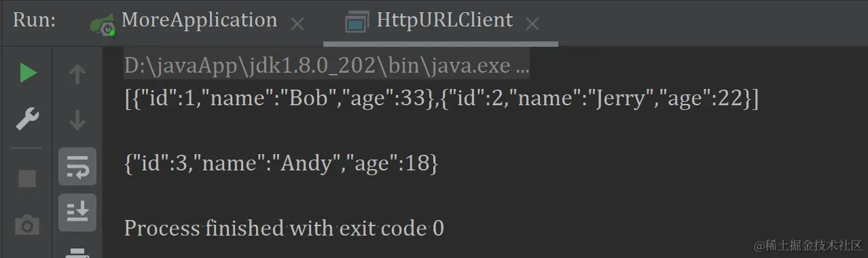
Task: Expand folded java.exe command line ellipsis
Action: 522,67
